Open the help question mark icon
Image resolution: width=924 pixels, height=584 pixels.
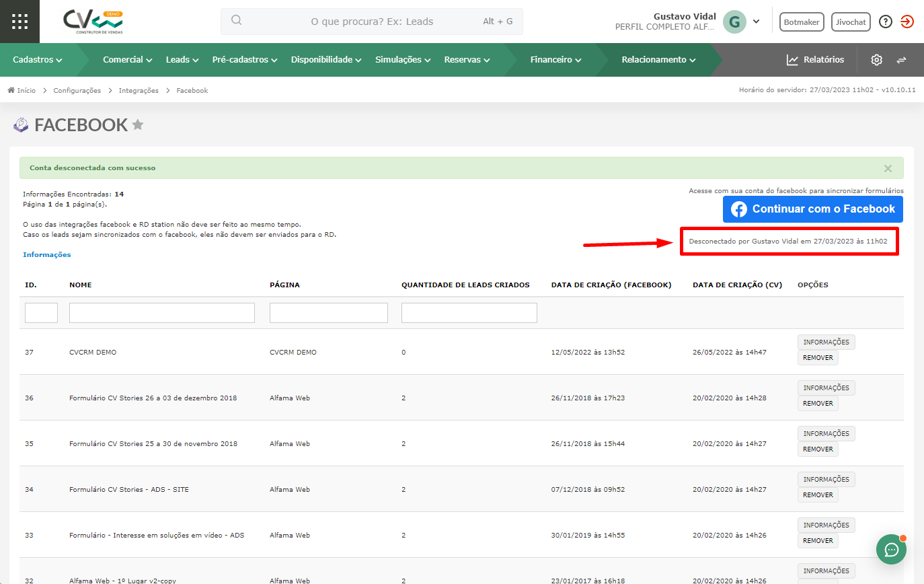[886, 22]
